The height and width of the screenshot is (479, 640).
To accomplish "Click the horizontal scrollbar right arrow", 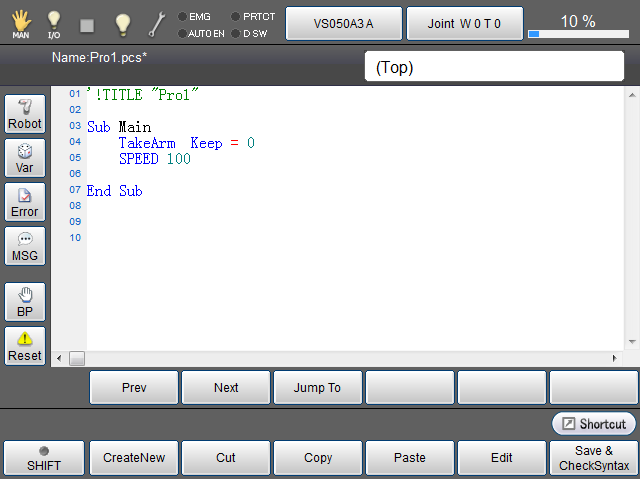I will tap(615, 357).
